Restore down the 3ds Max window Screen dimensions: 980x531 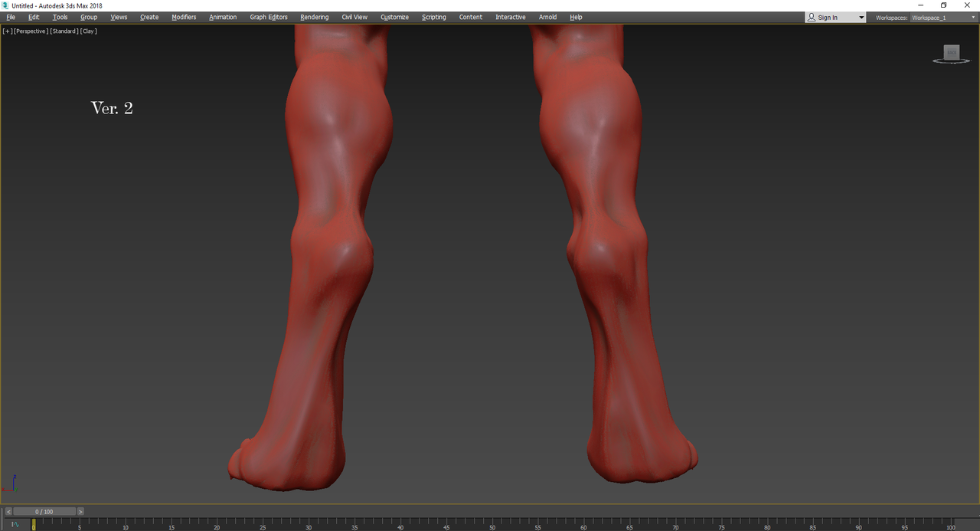pos(944,5)
